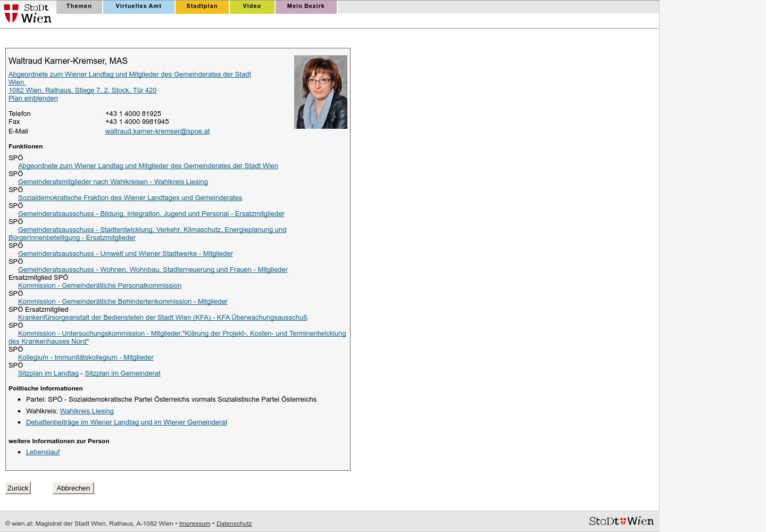Email waltraud.karner-kremser@spoe.at link
The width and height of the screenshot is (766, 532).
(157, 131)
